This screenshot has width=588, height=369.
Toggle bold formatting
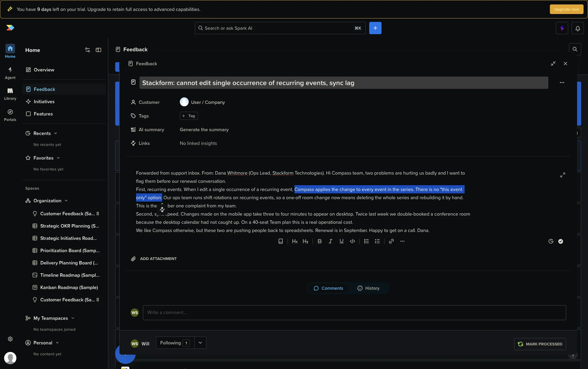coord(320,241)
